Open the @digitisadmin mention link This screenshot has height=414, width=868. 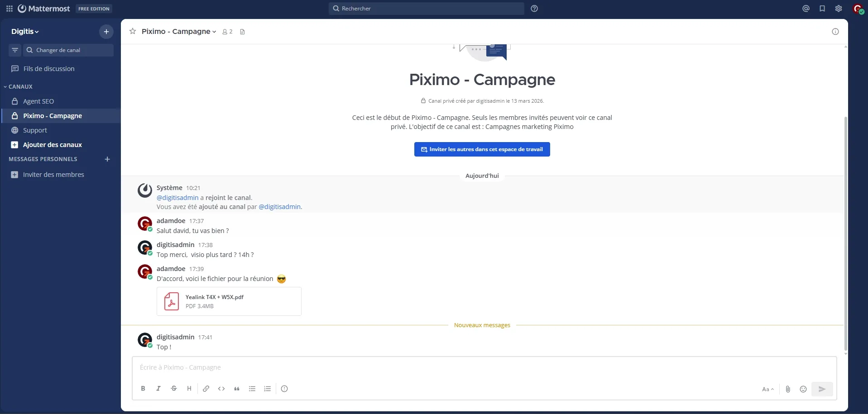(x=177, y=198)
